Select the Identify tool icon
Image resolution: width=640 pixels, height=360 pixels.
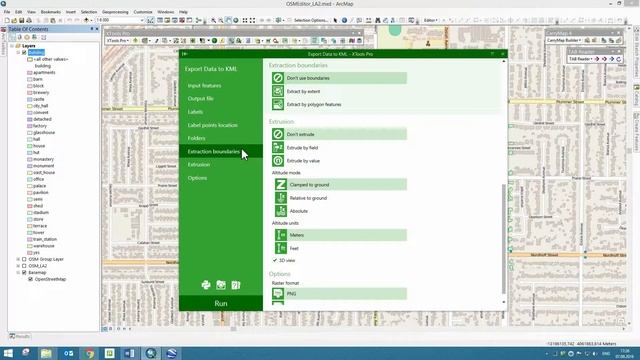(344, 20)
